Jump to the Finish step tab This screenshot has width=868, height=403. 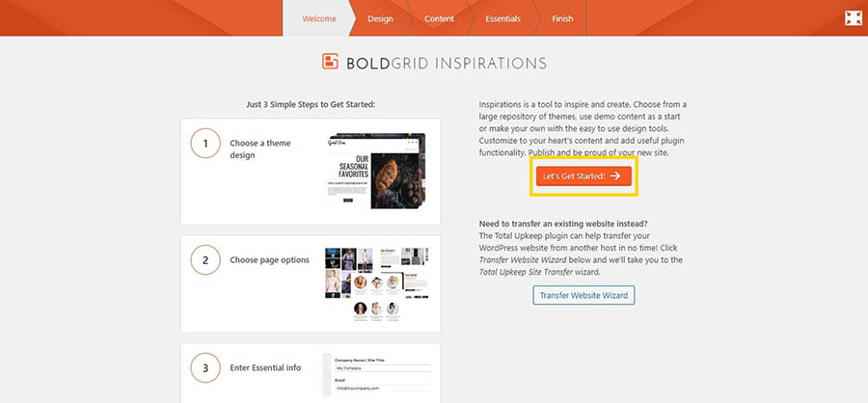(562, 18)
